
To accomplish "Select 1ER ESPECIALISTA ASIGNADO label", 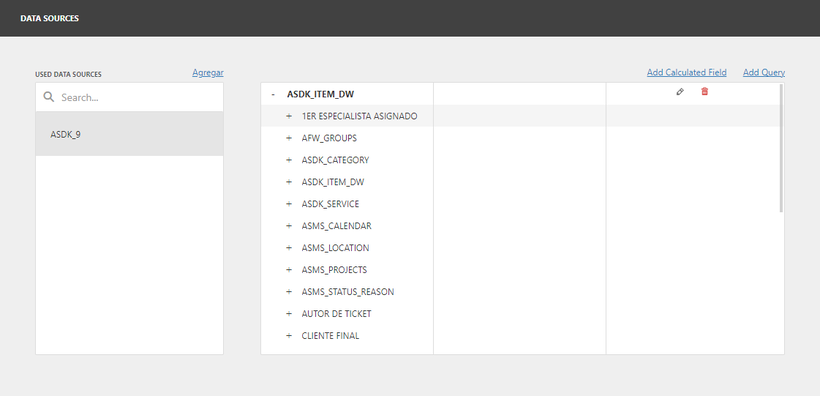I will (359, 116).
